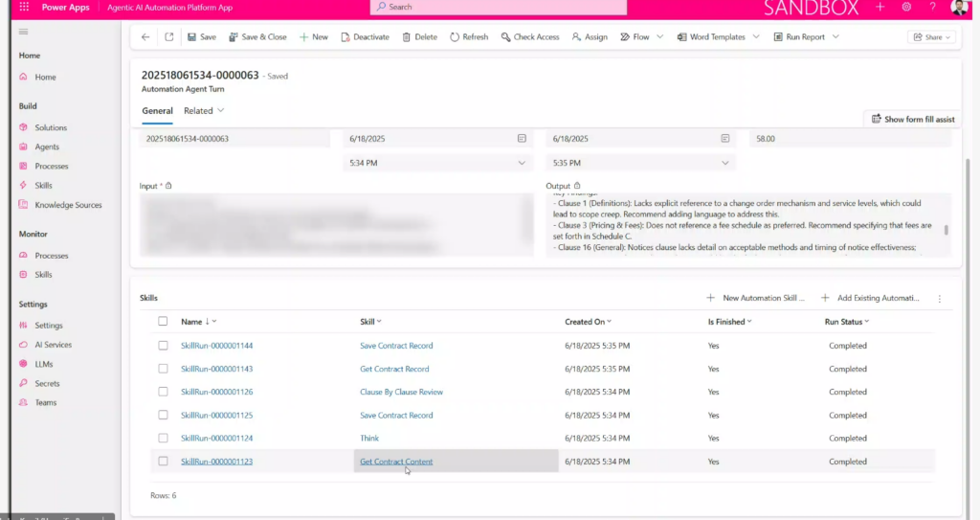The image size is (980, 520).
Task: Open Agents in sidebar
Action: point(47,147)
